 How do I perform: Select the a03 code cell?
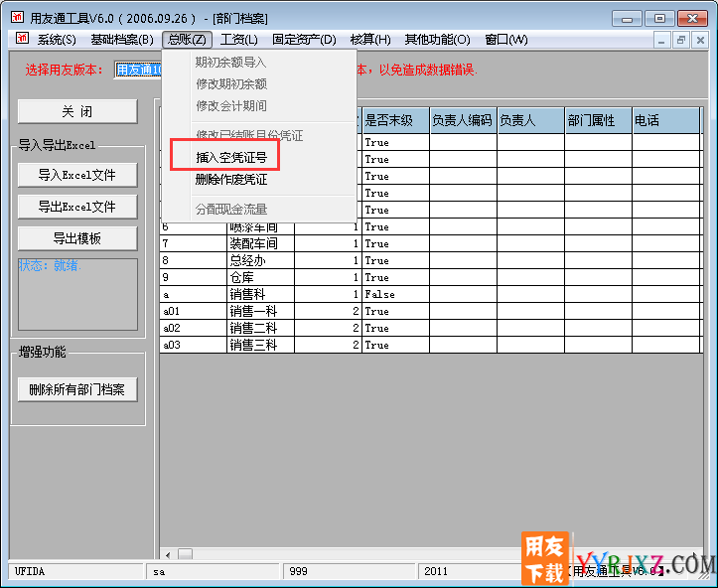(x=193, y=345)
